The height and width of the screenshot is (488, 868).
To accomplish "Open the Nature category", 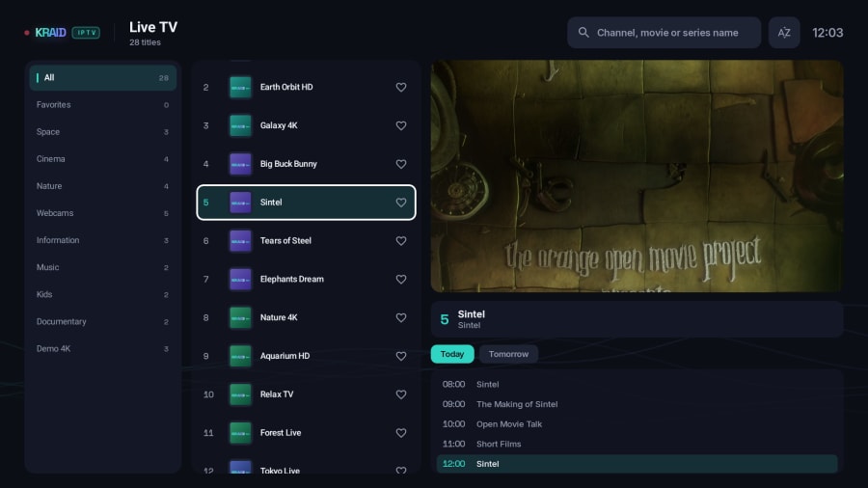I will point(103,186).
